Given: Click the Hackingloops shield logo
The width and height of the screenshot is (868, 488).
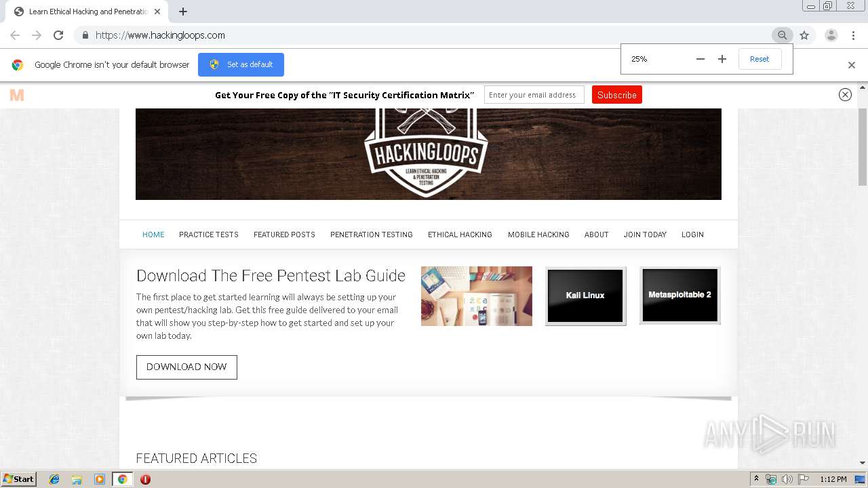Looking at the screenshot, I should tap(426, 152).
